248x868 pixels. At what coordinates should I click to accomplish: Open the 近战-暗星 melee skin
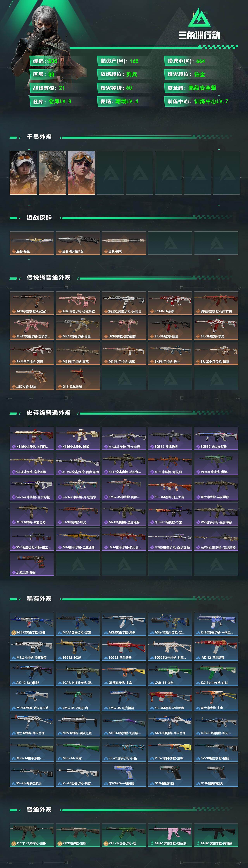point(32,243)
